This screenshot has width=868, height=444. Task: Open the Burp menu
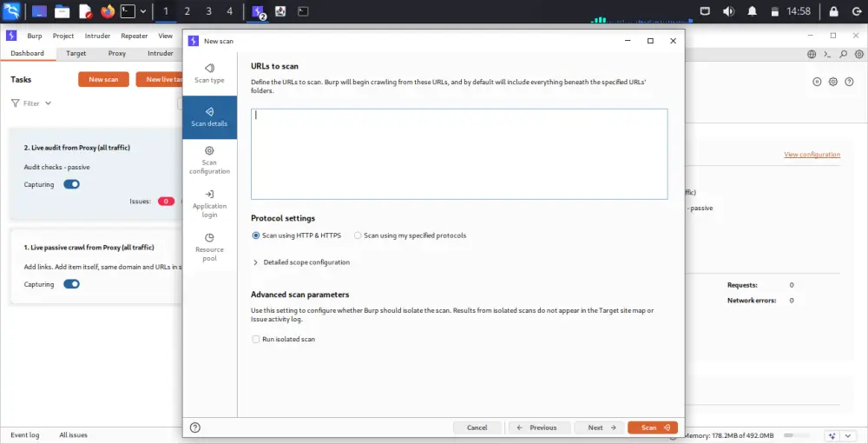35,36
